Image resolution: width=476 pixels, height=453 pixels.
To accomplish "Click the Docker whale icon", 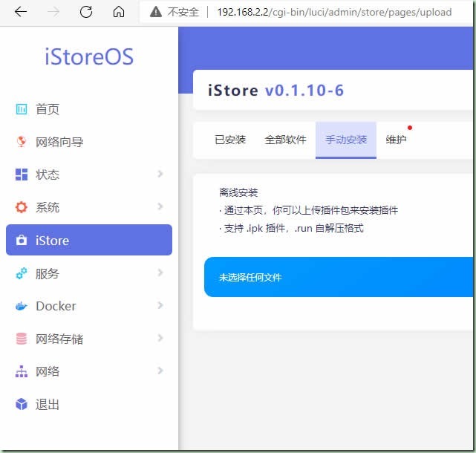I will [22, 306].
